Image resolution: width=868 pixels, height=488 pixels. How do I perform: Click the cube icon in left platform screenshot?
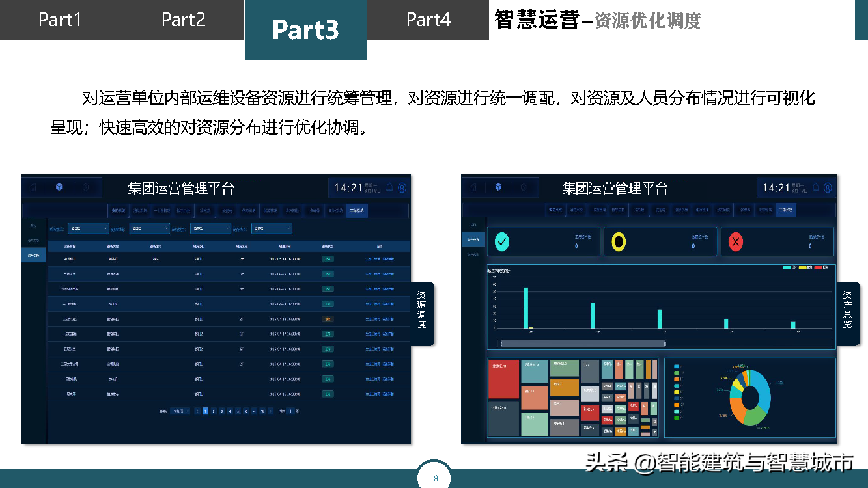click(x=59, y=187)
